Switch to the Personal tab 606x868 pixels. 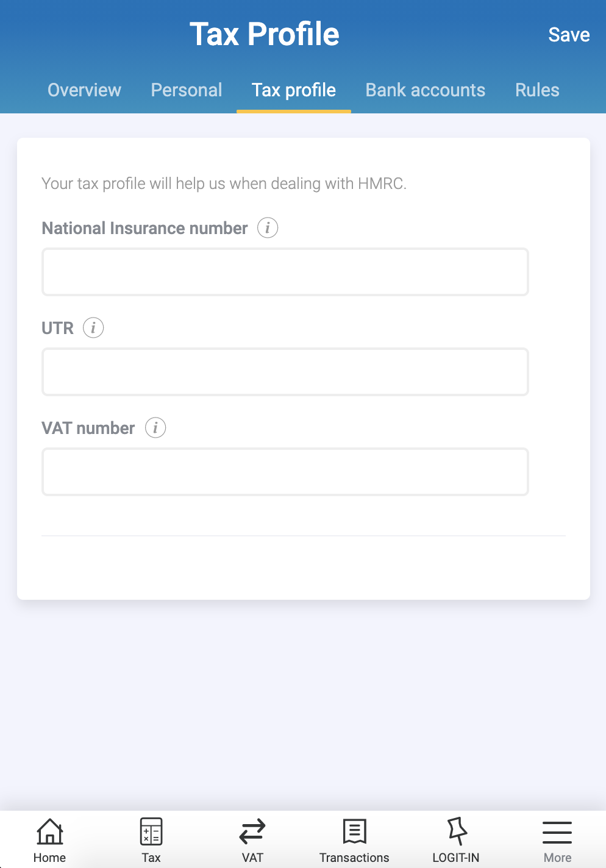187,90
